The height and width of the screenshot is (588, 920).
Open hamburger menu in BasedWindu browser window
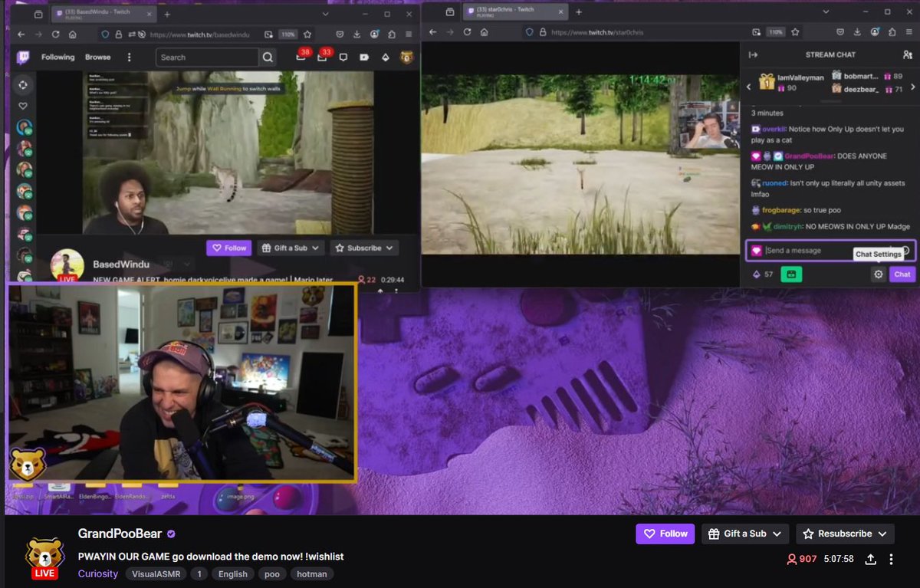(x=409, y=34)
